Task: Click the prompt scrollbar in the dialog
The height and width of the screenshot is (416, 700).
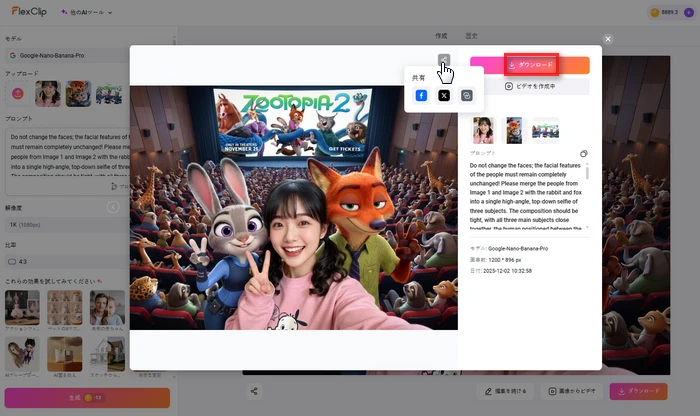Action: pos(587,171)
